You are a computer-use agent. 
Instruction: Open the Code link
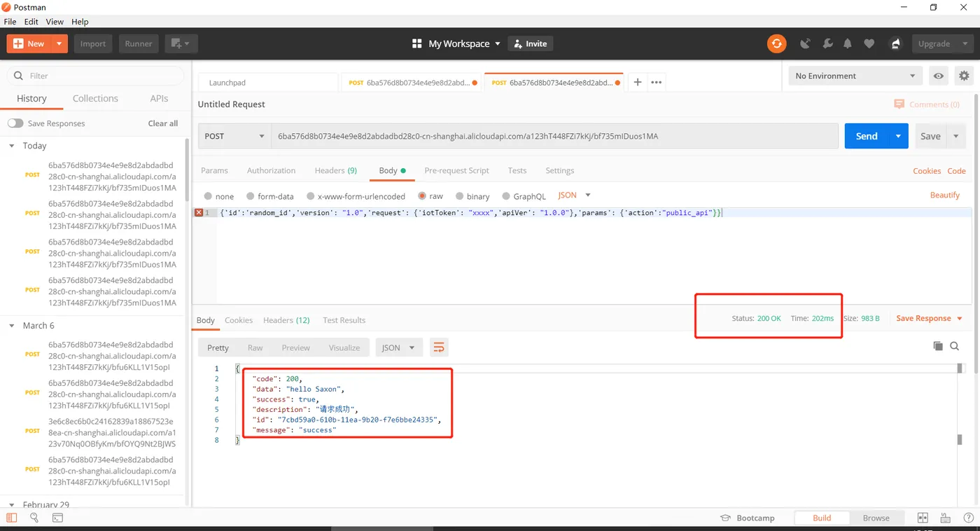[x=956, y=170]
